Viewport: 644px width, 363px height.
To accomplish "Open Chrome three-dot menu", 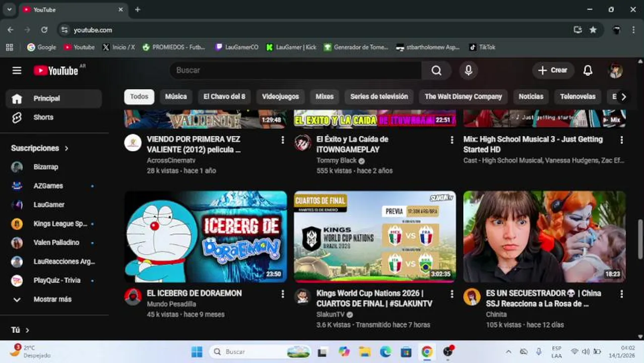I will 633,30.
